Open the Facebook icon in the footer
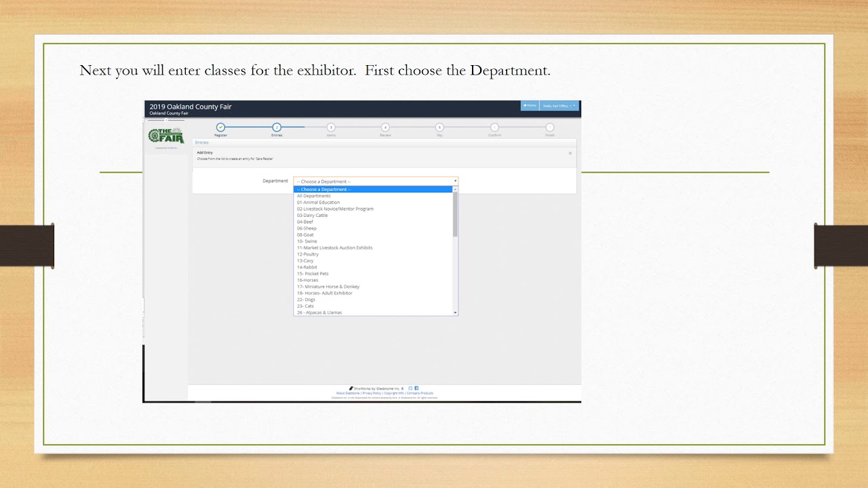 pyautogui.click(x=416, y=388)
